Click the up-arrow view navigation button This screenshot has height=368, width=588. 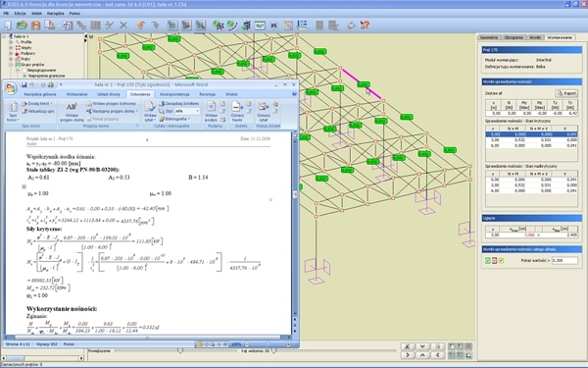tap(422, 355)
